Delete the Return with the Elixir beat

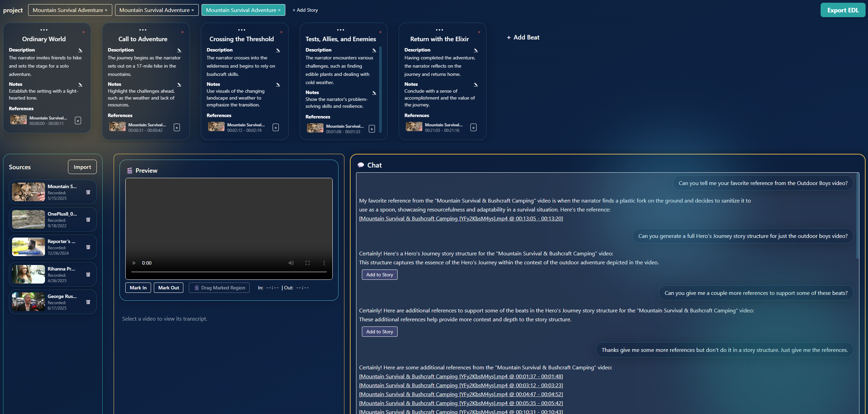479,32
